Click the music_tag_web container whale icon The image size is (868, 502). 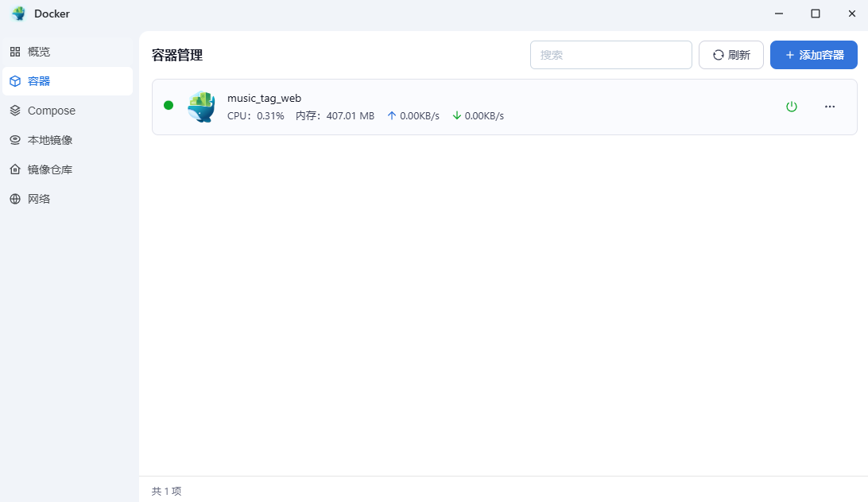click(201, 107)
